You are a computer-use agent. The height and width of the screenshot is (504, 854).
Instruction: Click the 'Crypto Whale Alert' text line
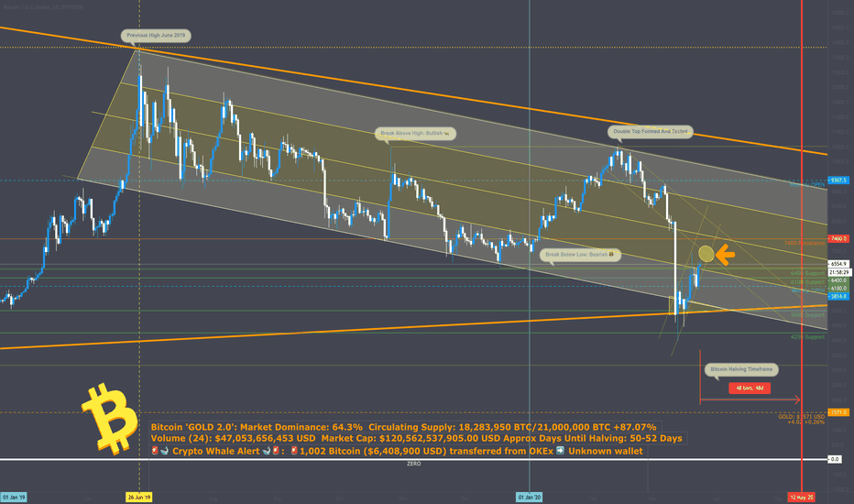click(397, 451)
